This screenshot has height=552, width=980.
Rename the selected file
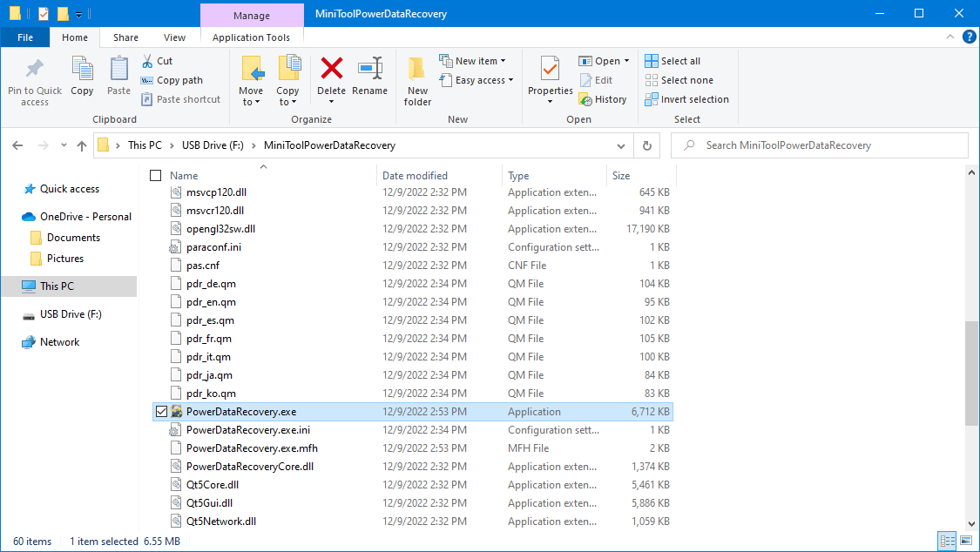(370, 76)
